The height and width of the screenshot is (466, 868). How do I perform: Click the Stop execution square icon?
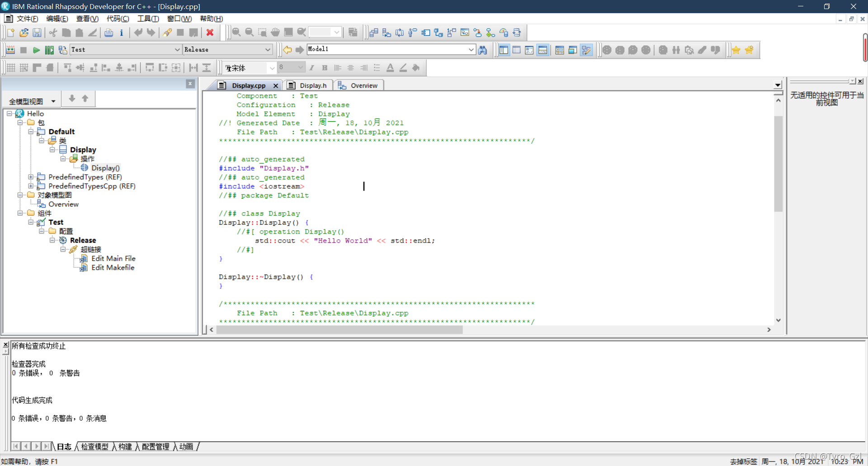click(24, 50)
